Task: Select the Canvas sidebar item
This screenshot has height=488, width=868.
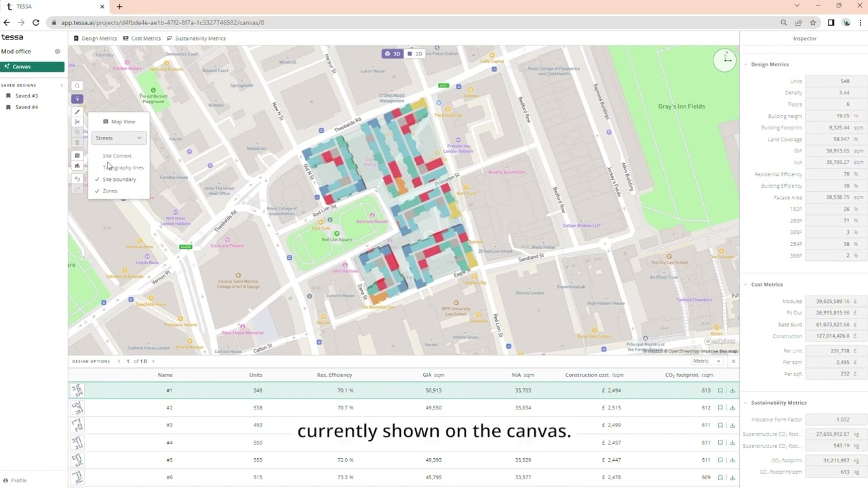Action: click(x=32, y=66)
